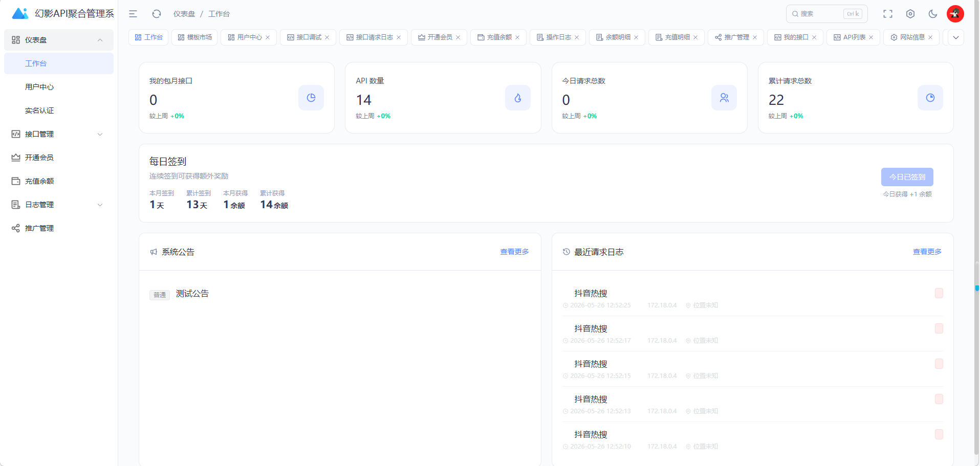980x466 pixels.
Task: Click the 累计获得 14余额 value
Action: 274,205
